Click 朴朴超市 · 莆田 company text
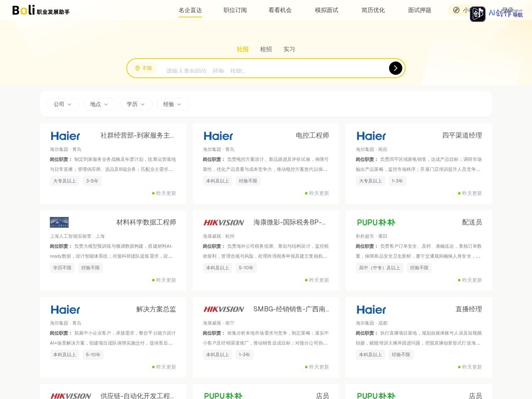Screen dimensions: 532x399 tap(372, 236)
